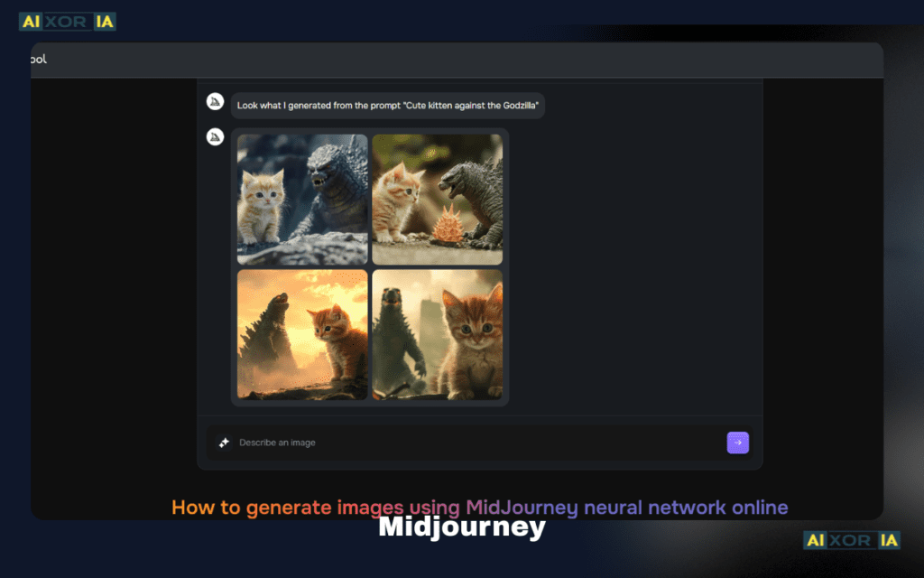The image size is (924, 578).
Task: Click the yellow AI badge in the site logo
Action: [x=32, y=21]
